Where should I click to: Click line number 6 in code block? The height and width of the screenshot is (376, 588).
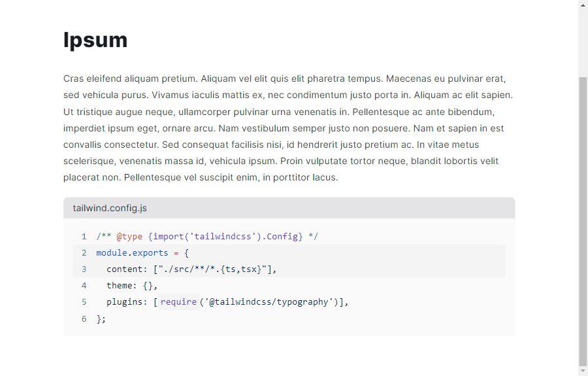click(84, 318)
